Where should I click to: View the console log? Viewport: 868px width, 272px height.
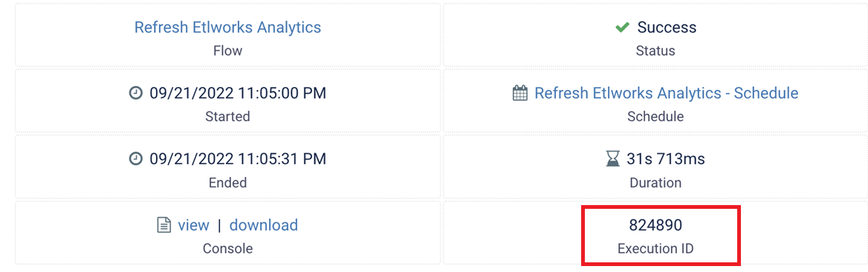pyautogui.click(x=193, y=225)
